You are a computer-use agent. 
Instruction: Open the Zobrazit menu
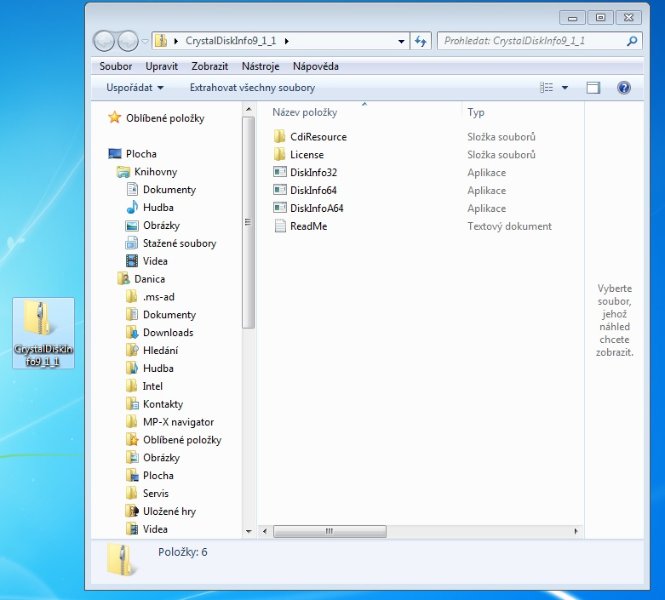point(210,67)
